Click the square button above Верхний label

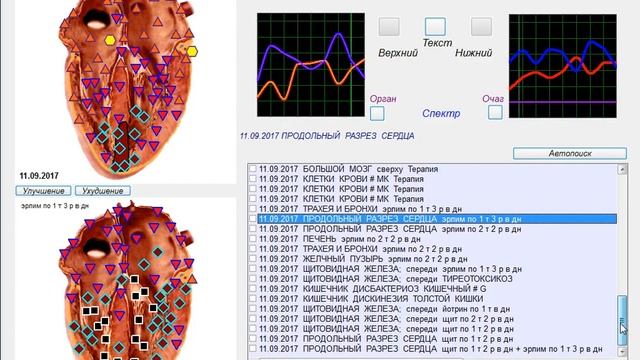(x=389, y=27)
